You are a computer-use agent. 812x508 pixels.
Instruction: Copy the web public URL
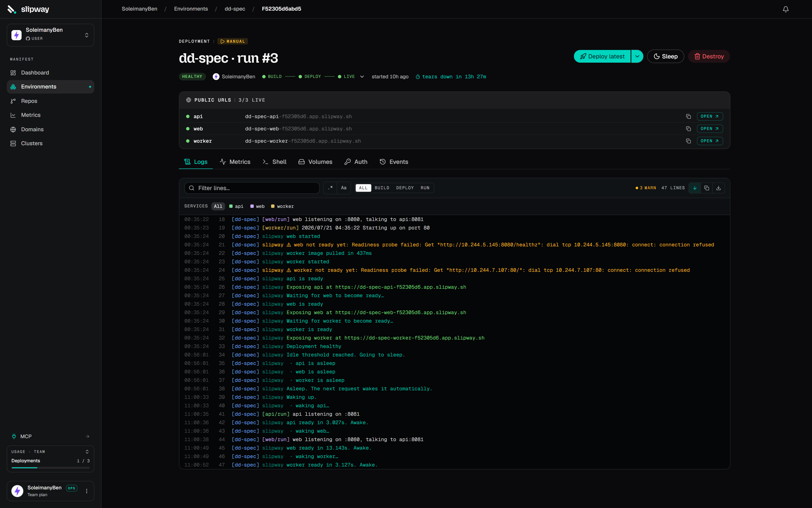tap(688, 129)
